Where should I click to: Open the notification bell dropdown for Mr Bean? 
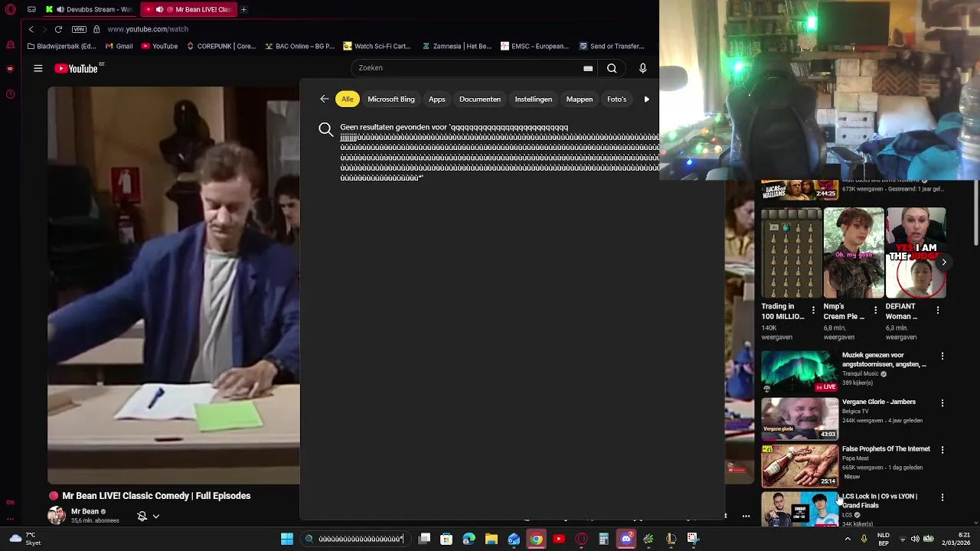[x=148, y=516]
